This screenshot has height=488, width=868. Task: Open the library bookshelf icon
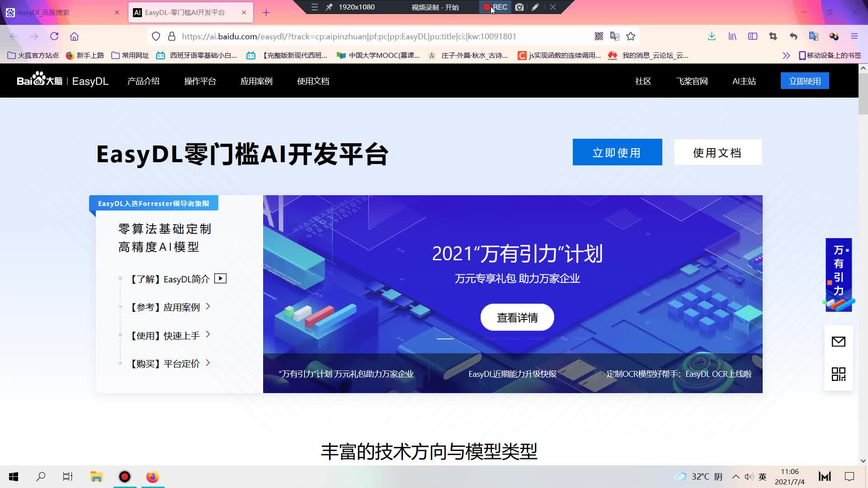click(x=732, y=36)
